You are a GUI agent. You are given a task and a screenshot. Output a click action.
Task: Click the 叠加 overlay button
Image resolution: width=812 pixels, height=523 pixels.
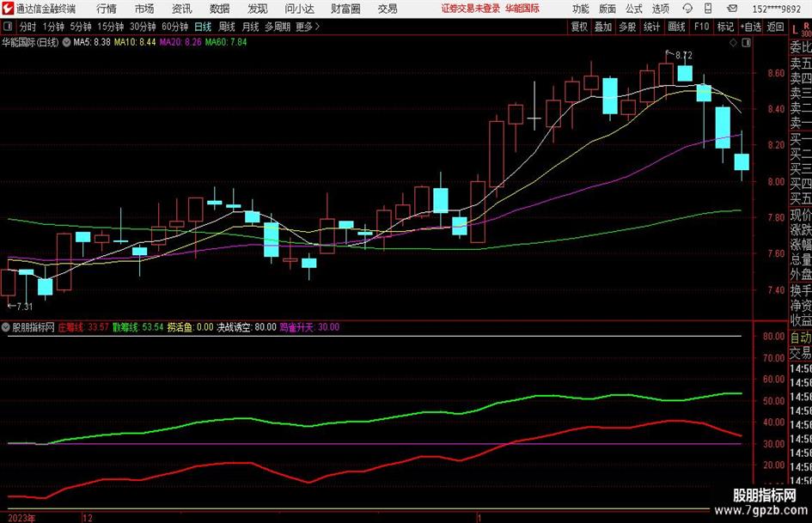pyautogui.click(x=603, y=27)
